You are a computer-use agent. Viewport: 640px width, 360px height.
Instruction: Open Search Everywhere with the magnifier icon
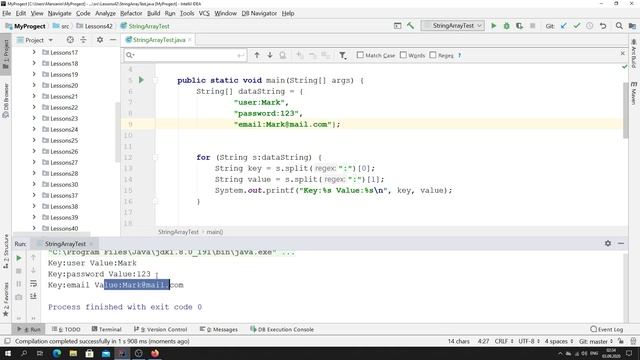click(619, 26)
